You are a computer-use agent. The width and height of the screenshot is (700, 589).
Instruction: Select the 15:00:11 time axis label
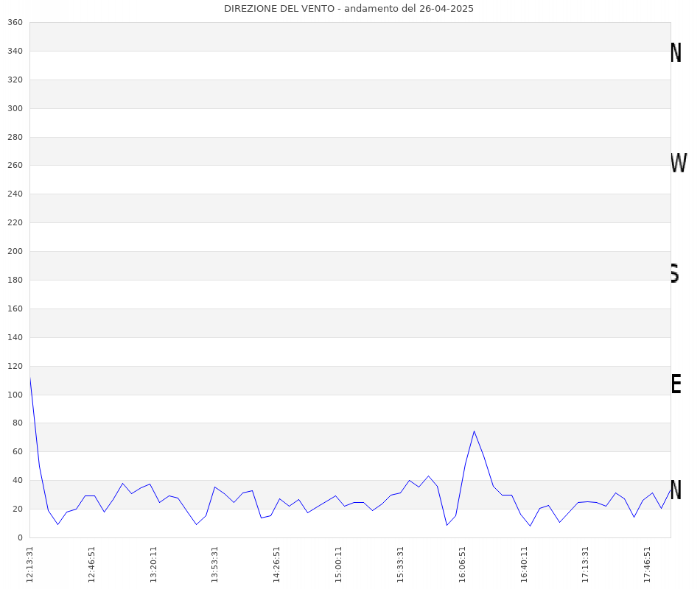[x=340, y=564]
